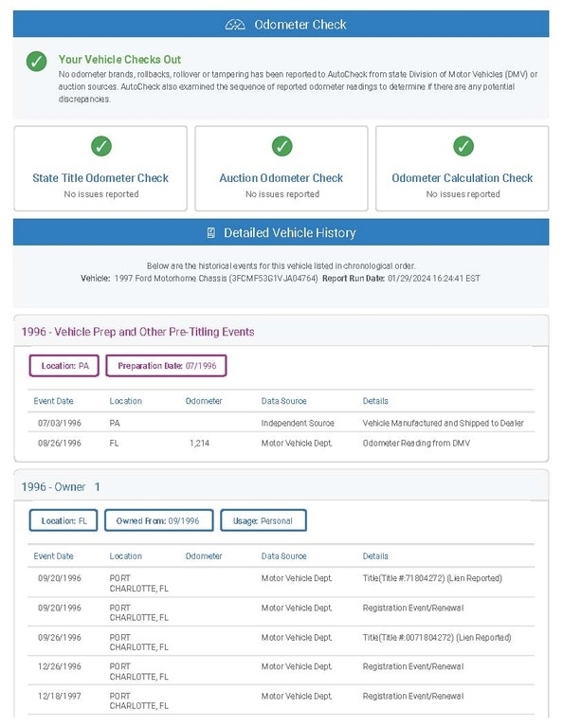Viewport: 563px width, 728px height.
Task: Open the Auction Odometer Check card
Action: pyautogui.click(x=281, y=168)
